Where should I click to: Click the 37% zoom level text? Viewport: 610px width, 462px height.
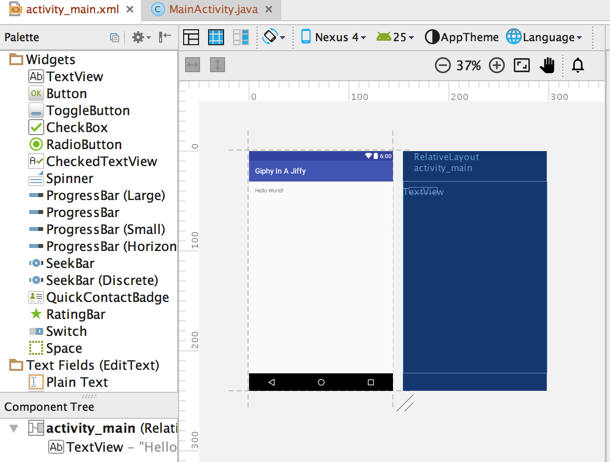click(x=468, y=65)
